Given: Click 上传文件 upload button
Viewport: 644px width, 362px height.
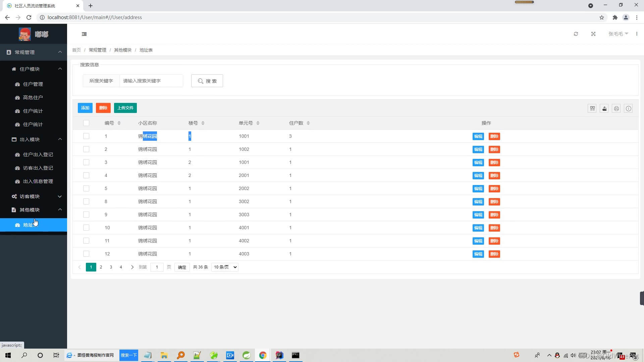Looking at the screenshot, I should pos(126,108).
